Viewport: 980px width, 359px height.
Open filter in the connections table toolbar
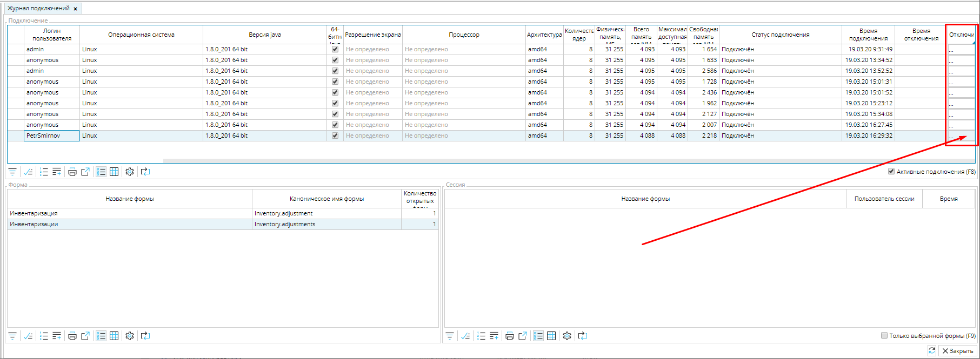click(12, 172)
